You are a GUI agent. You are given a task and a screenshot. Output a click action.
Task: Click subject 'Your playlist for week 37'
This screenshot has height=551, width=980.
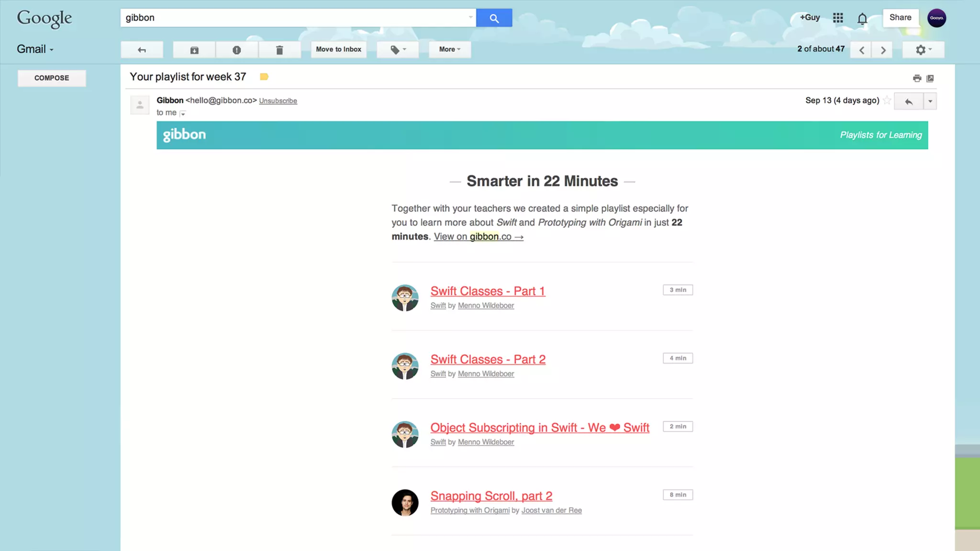coord(188,77)
